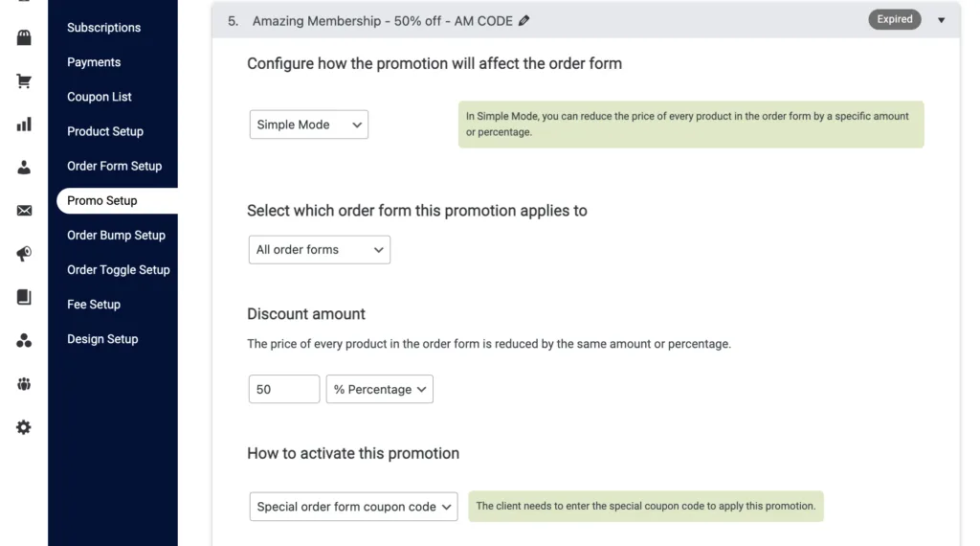The width and height of the screenshot is (980, 546).
Task: Click the discount amount field containing 50
Action: 283,390
